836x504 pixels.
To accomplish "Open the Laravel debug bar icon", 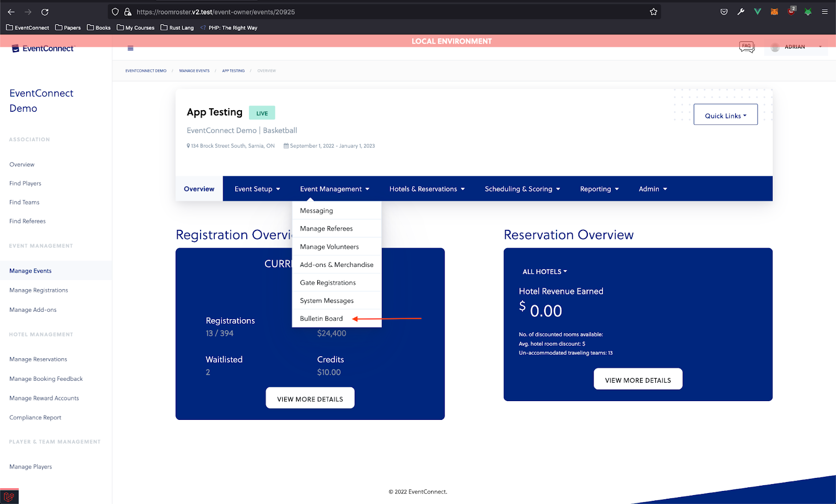I will [9, 497].
